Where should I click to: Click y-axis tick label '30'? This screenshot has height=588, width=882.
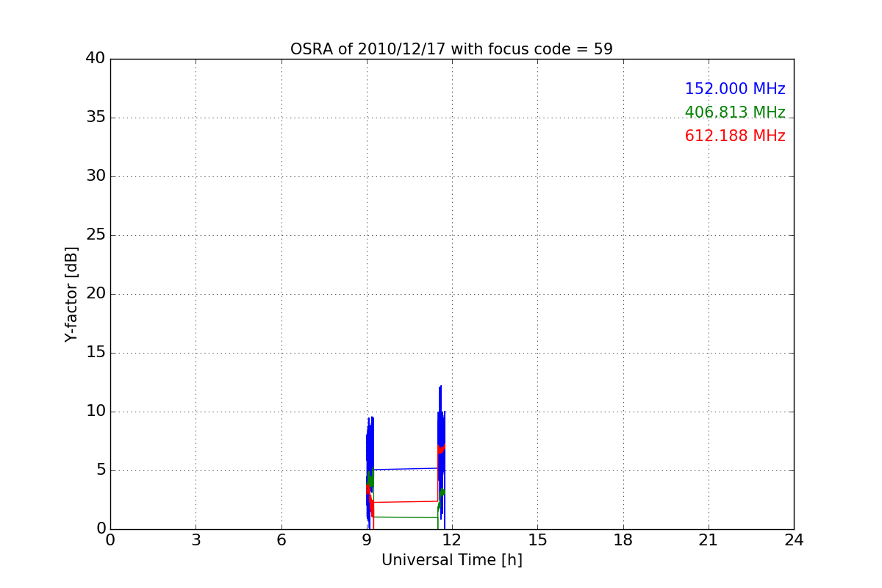click(96, 176)
